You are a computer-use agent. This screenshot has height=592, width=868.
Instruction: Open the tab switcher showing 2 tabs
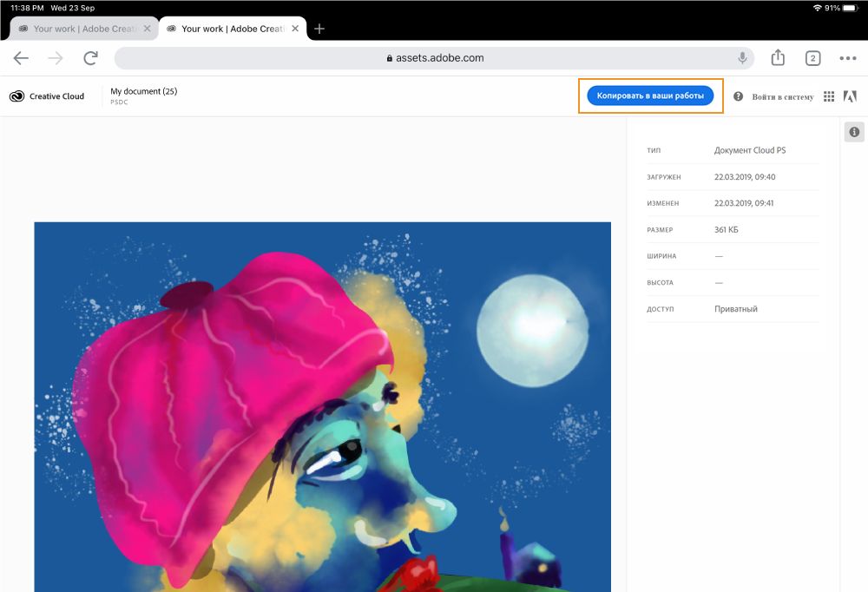pyautogui.click(x=812, y=57)
